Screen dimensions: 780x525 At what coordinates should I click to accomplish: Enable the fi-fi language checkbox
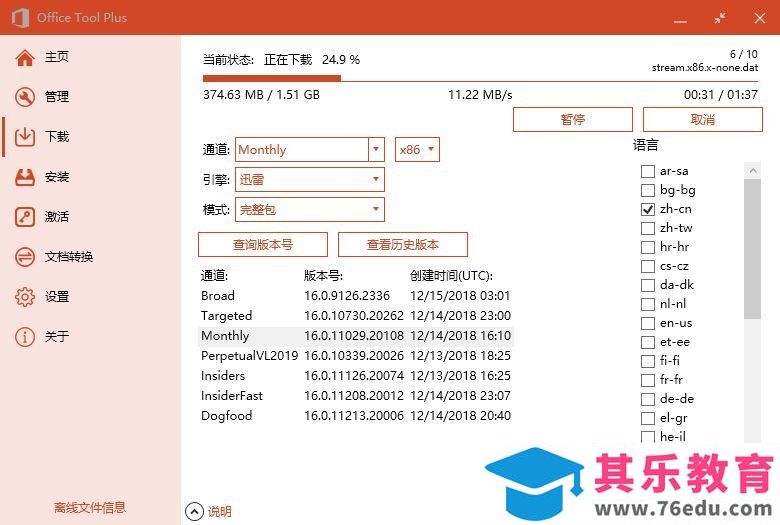pyautogui.click(x=648, y=361)
